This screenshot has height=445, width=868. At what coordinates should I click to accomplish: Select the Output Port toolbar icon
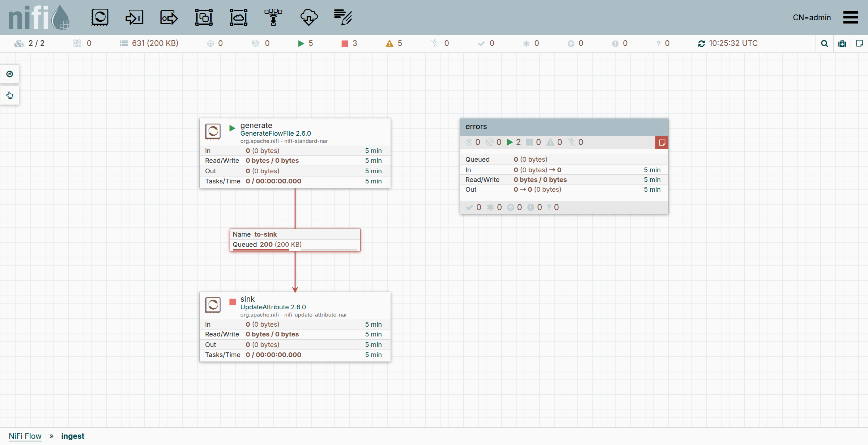(169, 17)
